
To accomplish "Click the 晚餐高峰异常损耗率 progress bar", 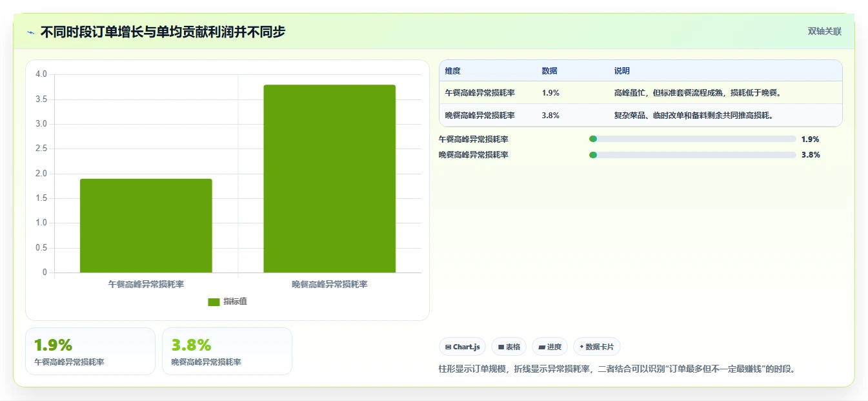I will coord(692,155).
